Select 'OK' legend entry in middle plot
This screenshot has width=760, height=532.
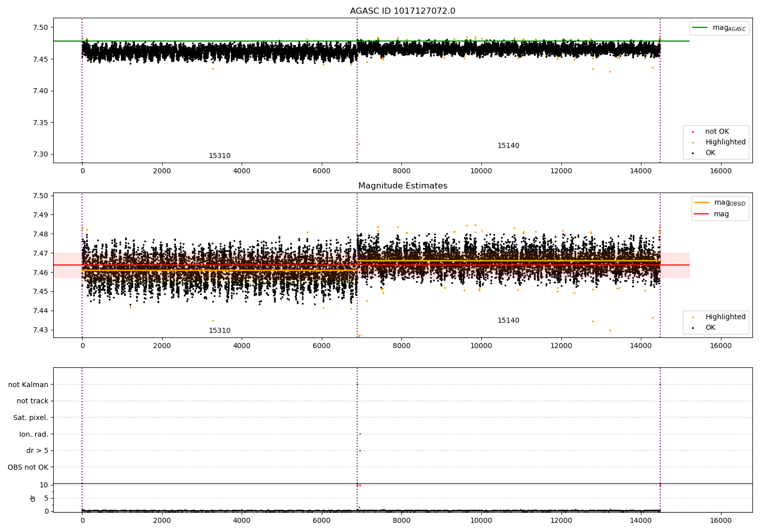(704, 328)
